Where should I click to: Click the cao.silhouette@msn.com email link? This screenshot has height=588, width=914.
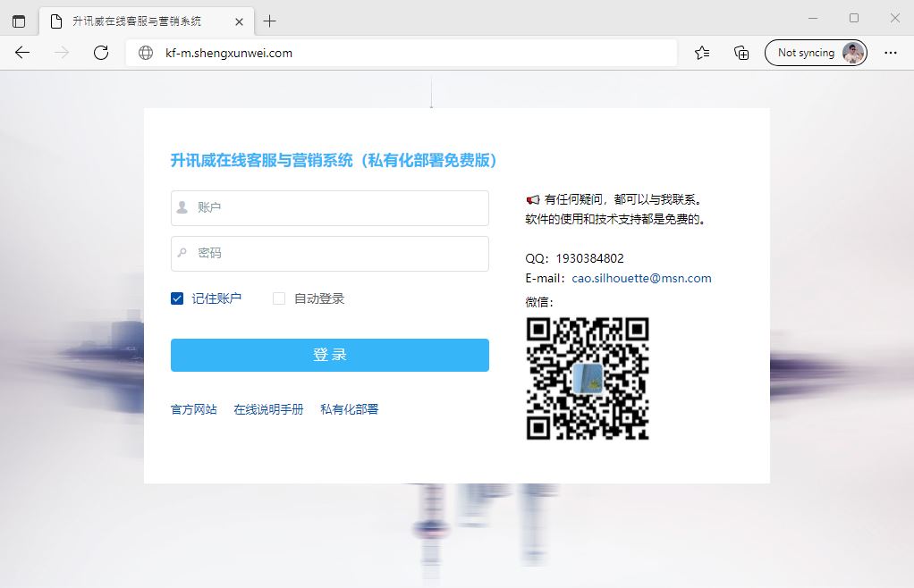pyautogui.click(x=640, y=278)
